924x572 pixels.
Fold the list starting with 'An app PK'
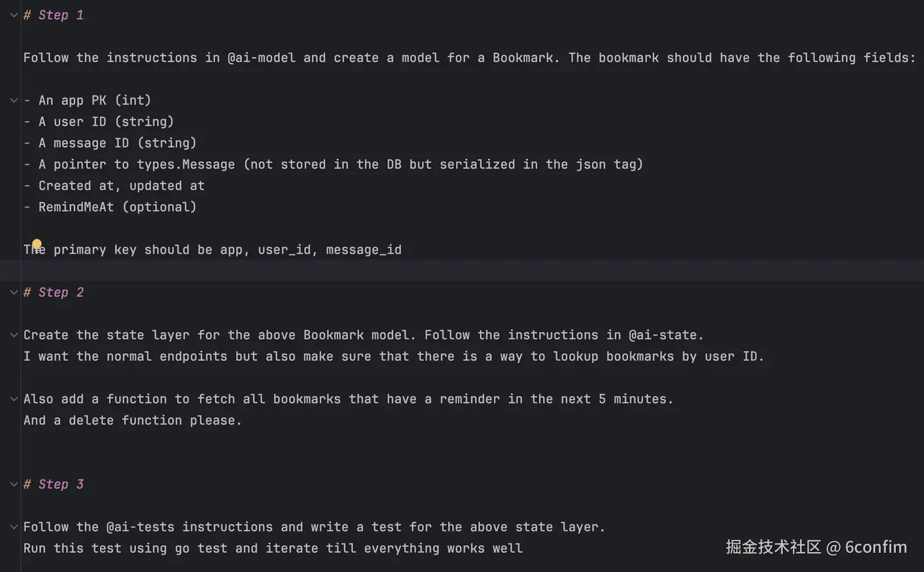(x=13, y=100)
